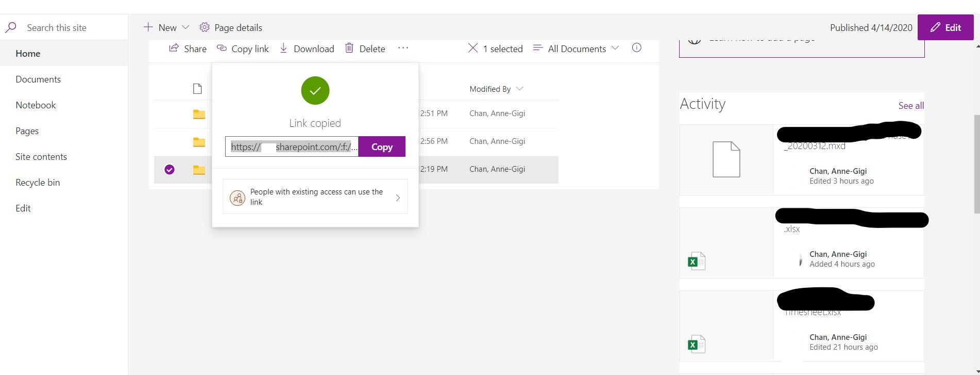This screenshot has width=980, height=375.
Task: Open the more actions ellipsis
Action: click(403, 48)
